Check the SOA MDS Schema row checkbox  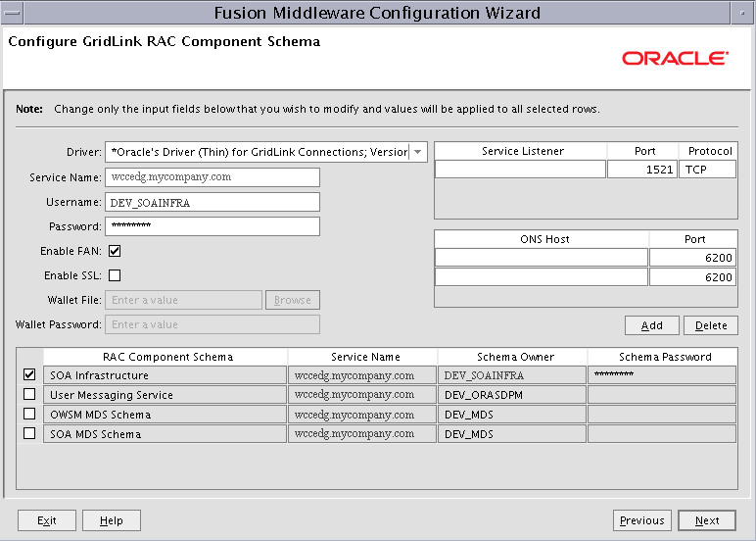[29, 433]
